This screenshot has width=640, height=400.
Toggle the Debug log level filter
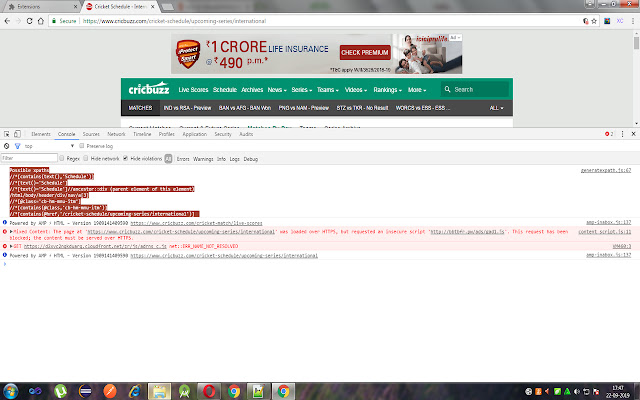coord(251,159)
